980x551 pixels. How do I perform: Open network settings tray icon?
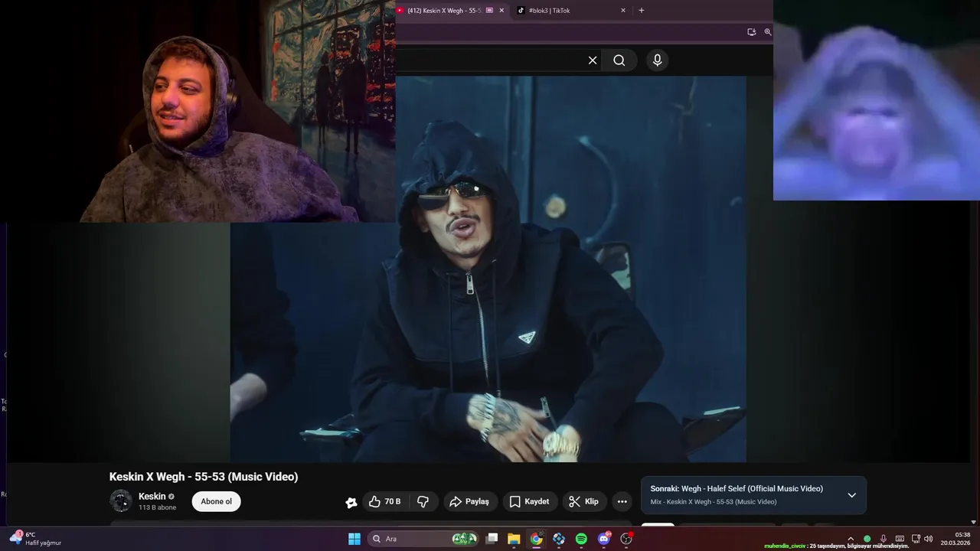(916, 539)
